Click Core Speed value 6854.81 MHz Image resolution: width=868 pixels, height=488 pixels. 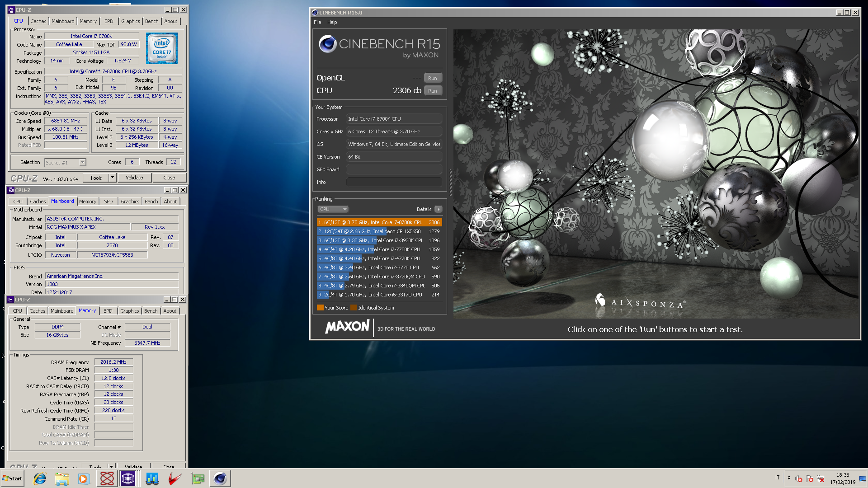(66, 121)
